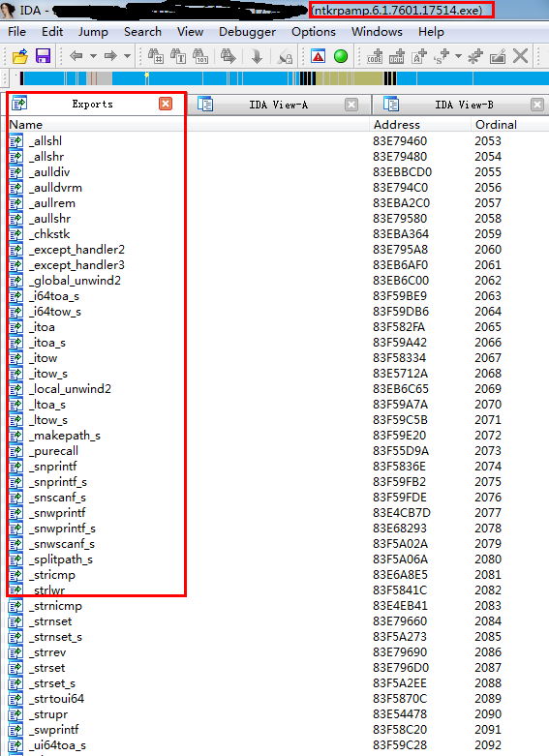Click address 83EBBCD0
549x756 pixels.
(x=403, y=172)
